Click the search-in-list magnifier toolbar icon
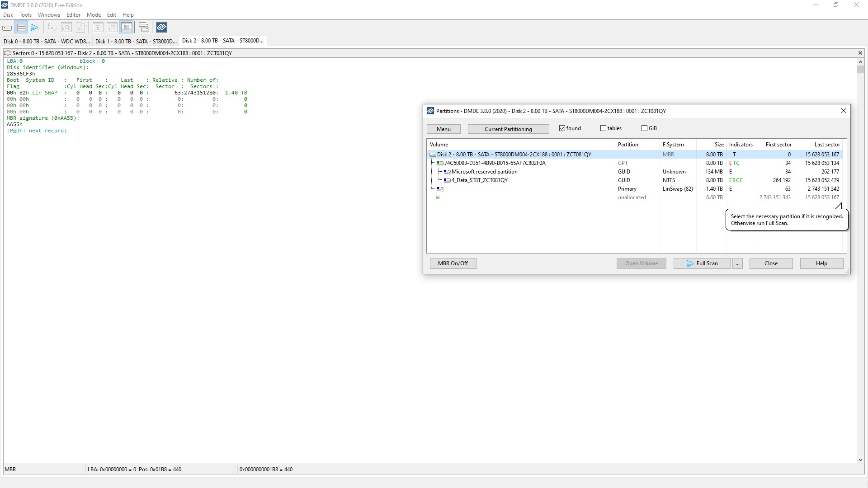The width and height of the screenshot is (868, 488). click(66, 28)
